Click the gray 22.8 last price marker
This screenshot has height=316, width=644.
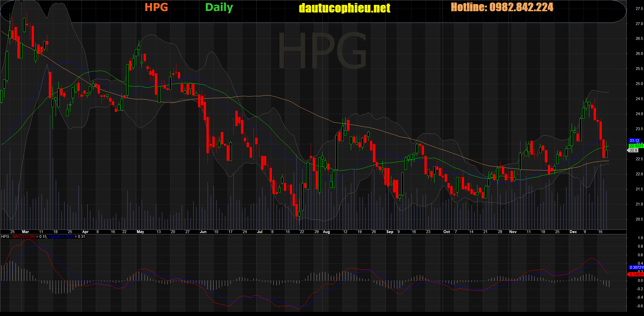634,150
